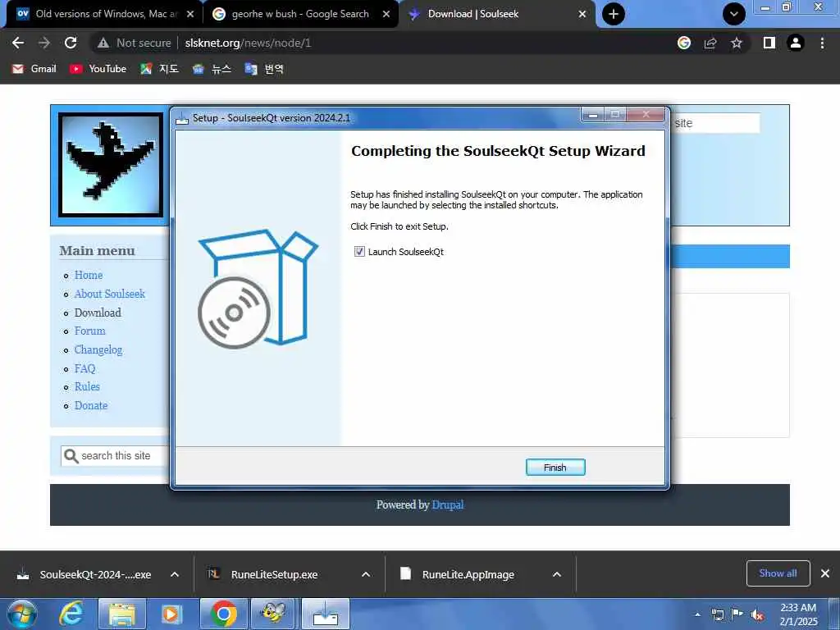Click the bee application taskbar icon
Screen dimensions: 840x630
click(x=274, y=614)
